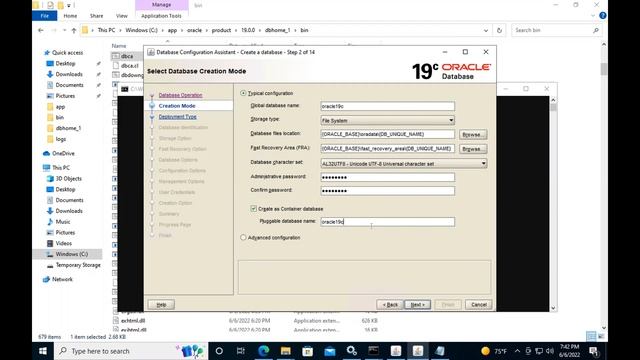
Task: Select the Advanced configuration radio button
Action: [243, 238]
